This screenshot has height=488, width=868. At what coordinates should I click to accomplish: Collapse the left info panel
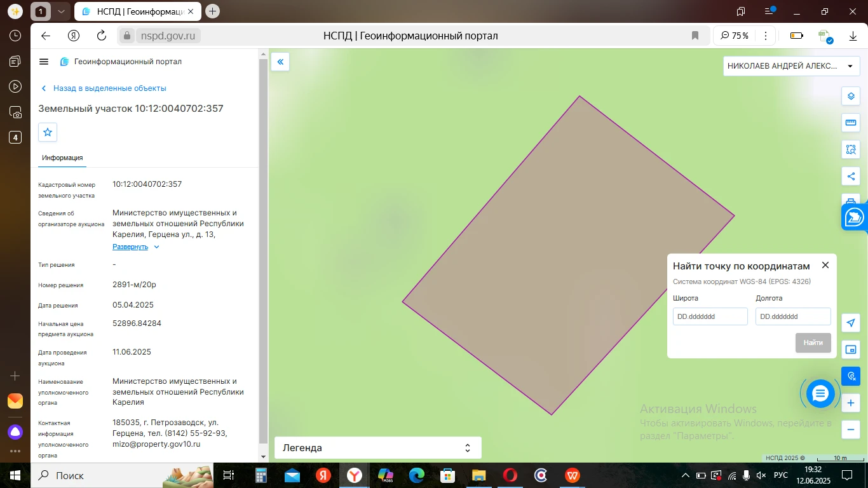point(280,62)
